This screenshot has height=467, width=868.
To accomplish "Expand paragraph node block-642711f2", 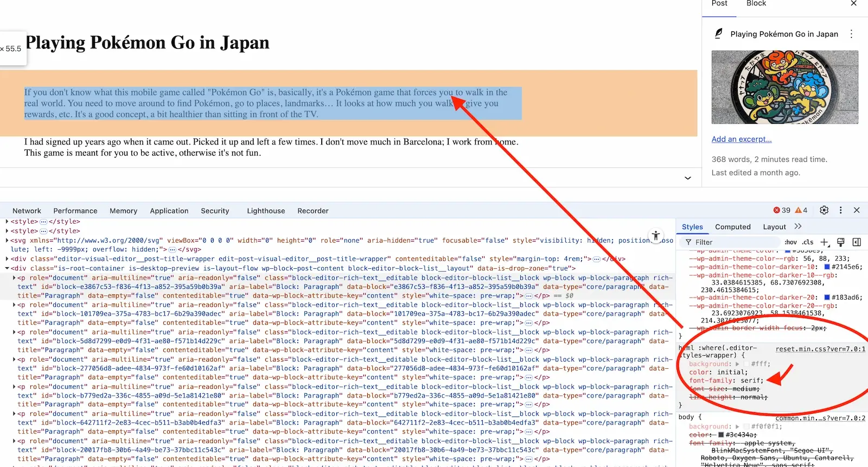I will tap(14, 414).
